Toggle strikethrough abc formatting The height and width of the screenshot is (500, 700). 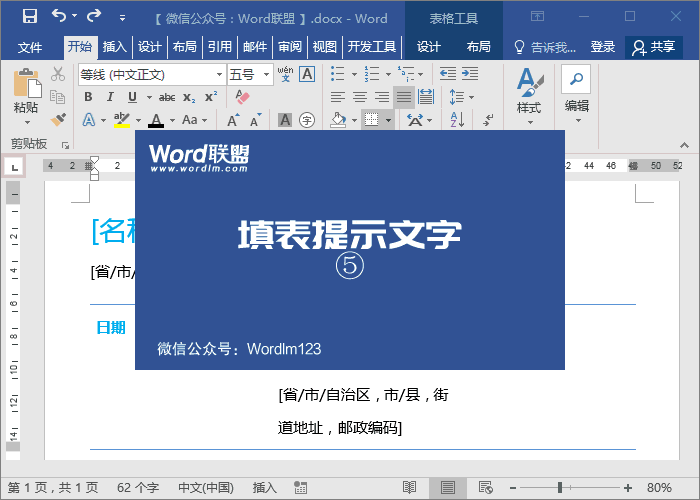pyautogui.click(x=167, y=97)
